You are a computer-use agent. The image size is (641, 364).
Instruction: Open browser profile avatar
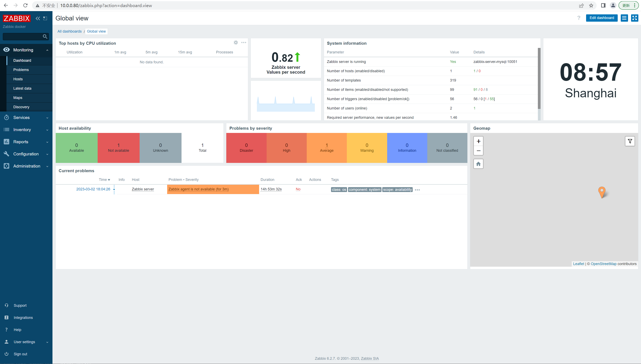point(613,5)
